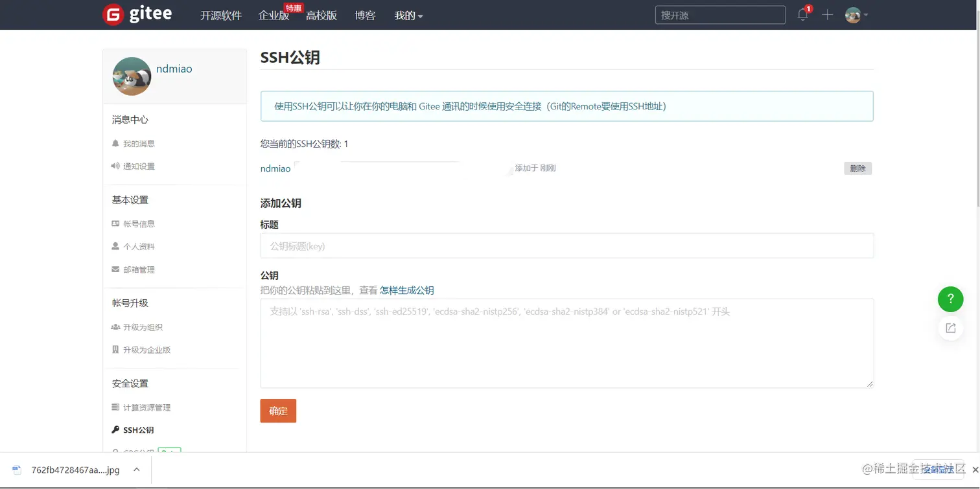Viewport: 980px width, 489px height.
Task: Go to 开源软件 in navbar
Action: (x=221, y=16)
